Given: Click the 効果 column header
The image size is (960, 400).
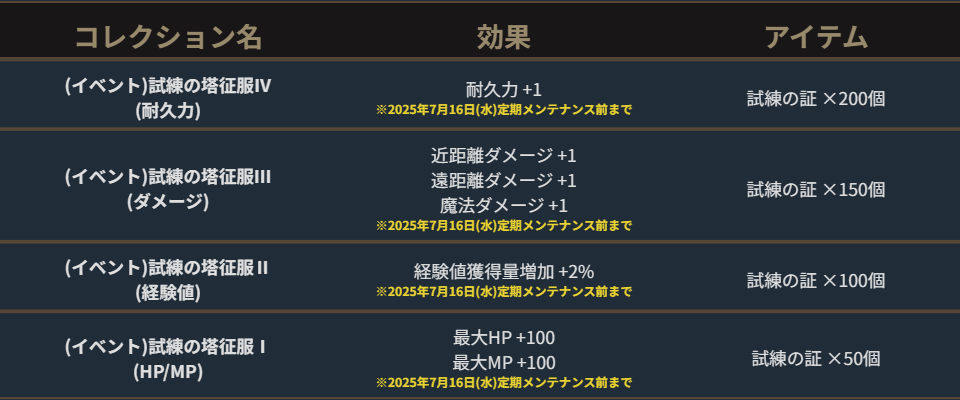Looking at the screenshot, I should click(x=503, y=38).
